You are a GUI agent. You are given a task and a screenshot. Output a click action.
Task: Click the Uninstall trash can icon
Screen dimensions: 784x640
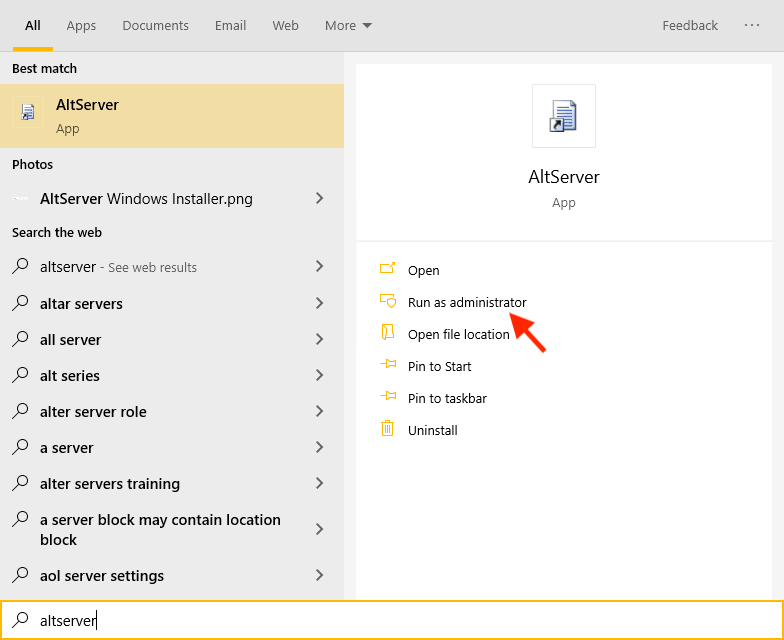click(x=388, y=428)
